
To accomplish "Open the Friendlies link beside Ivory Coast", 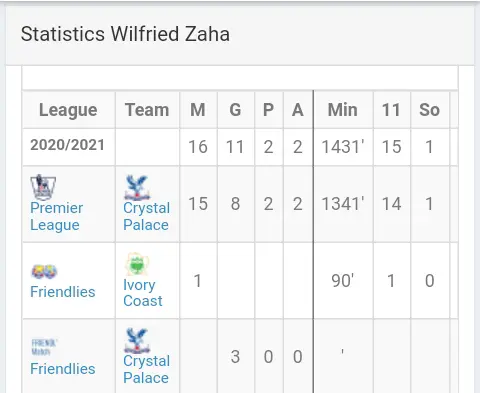I will click(x=63, y=292).
